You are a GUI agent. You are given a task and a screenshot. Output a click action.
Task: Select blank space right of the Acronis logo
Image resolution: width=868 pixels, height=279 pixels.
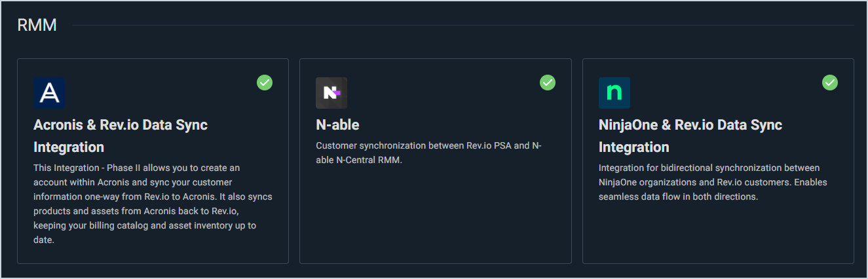157,93
